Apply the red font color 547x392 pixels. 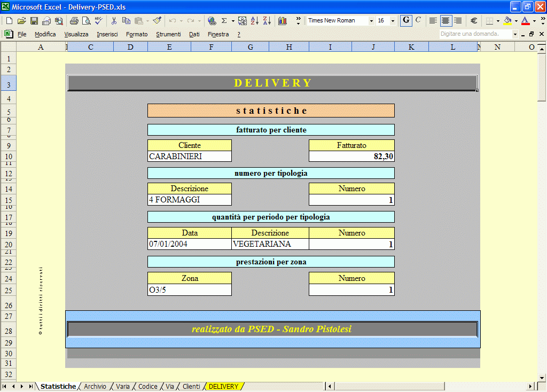coord(526,21)
